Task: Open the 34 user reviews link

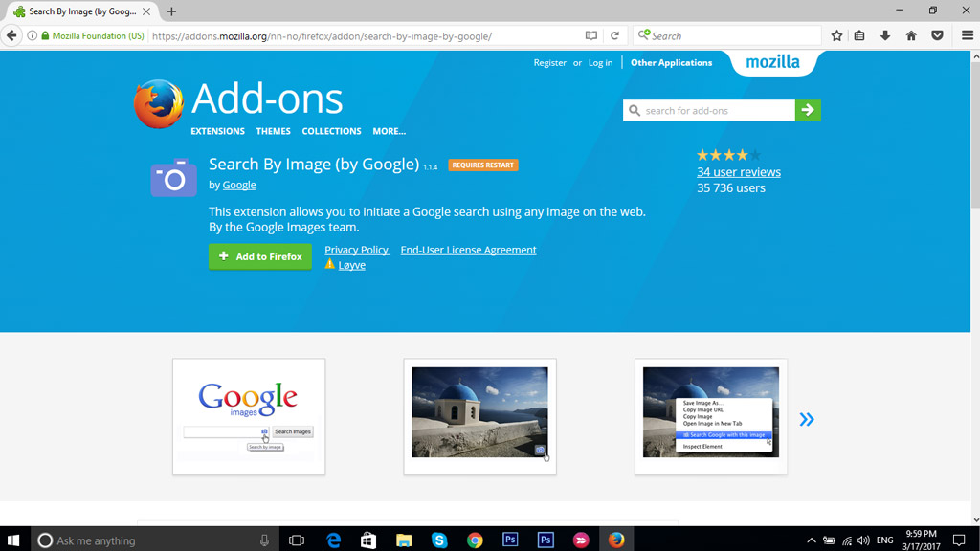Action: [738, 172]
